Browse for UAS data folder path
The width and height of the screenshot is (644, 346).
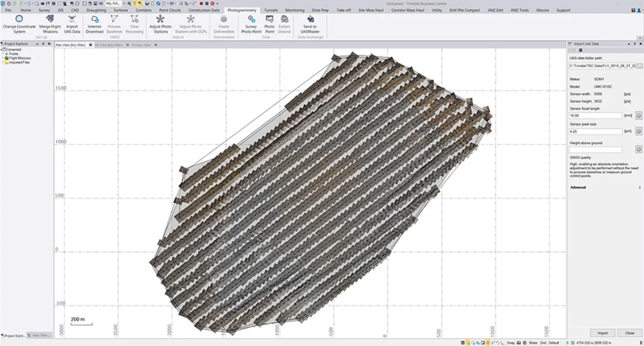pyautogui.click(x=639, y=66)
